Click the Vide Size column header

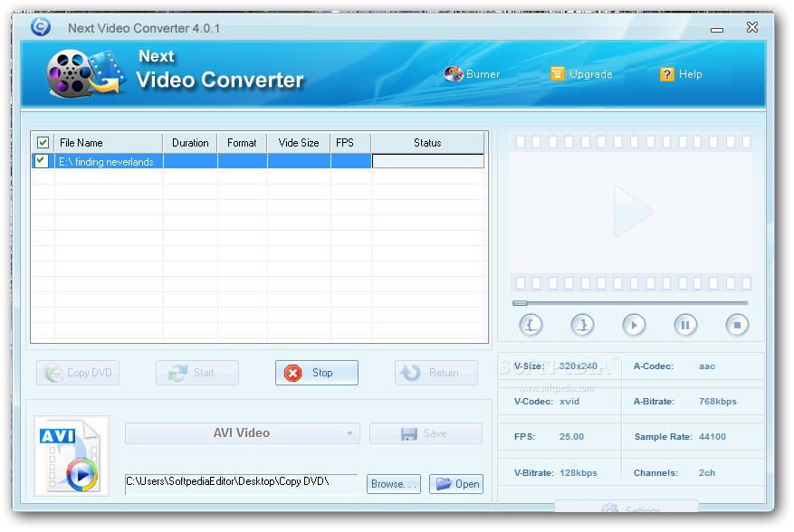coord(299,143)
